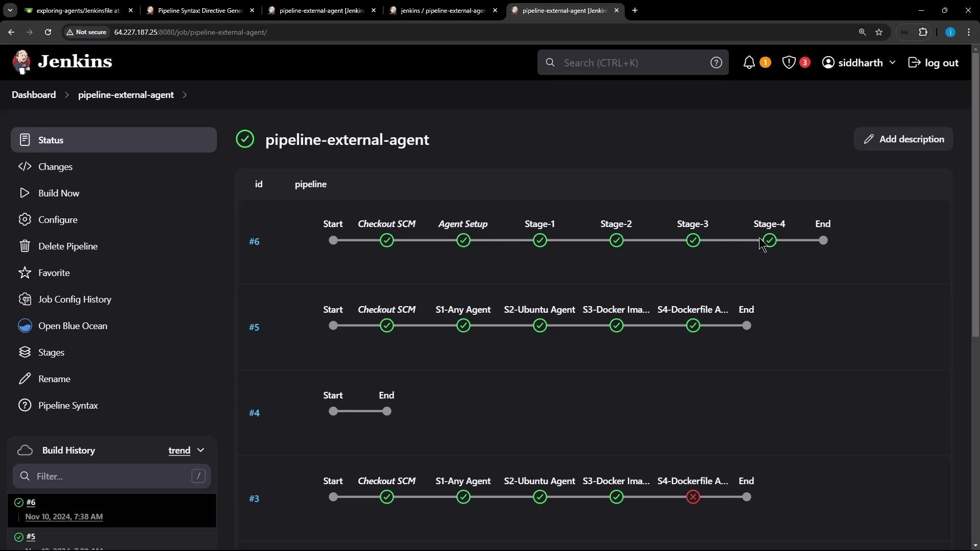
Task: Switch to jenkins / pipeline-external-agent browser tab
Action: tap(443, 10)
